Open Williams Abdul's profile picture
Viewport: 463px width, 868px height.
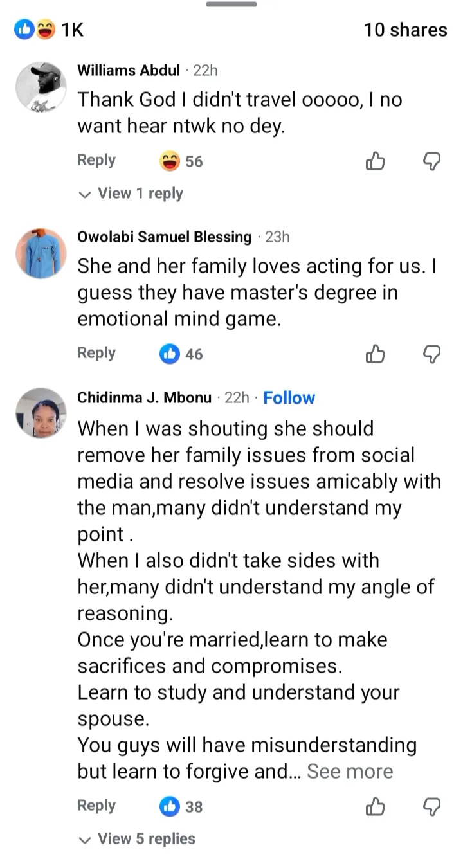click(x=41, y=87)
